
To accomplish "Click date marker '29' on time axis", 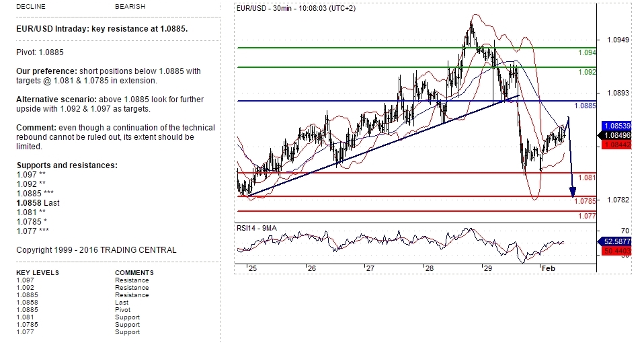I will click(488, 268).
